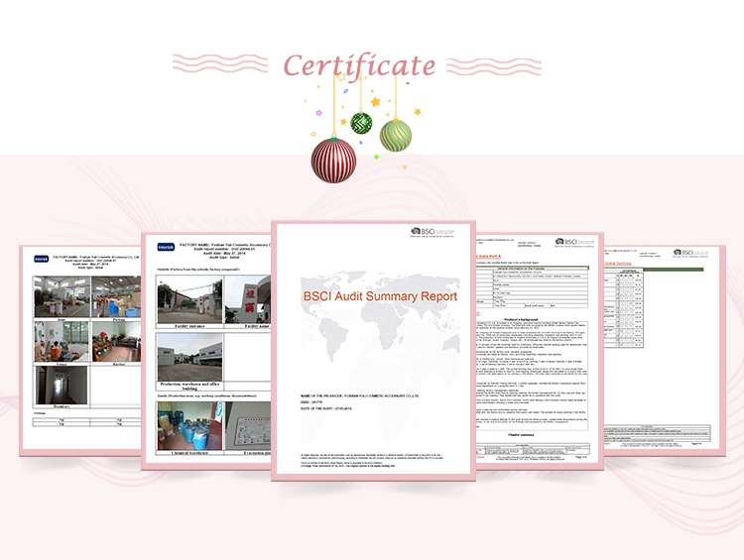Click the Intertek logo on the far-left photo page
Screen dimensions: 744x560
pyautogui.click(x=42, y=259)
